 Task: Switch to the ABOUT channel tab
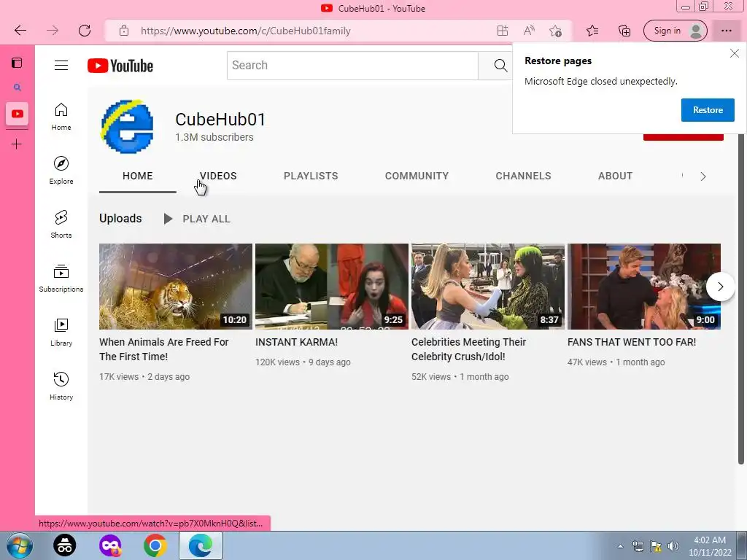point(615,176)
